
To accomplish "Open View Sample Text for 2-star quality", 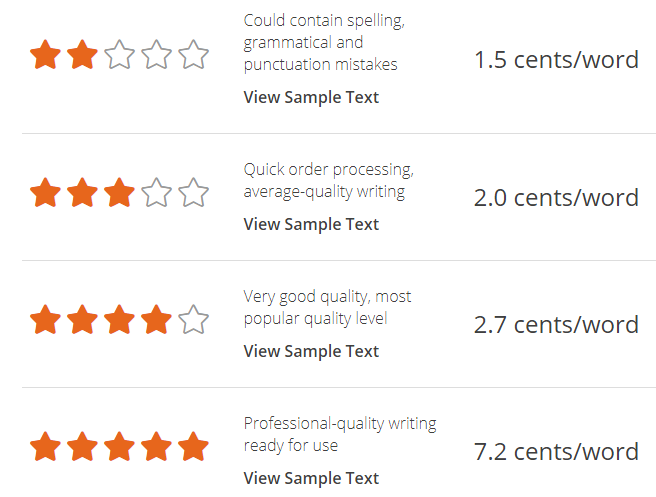I will tap(311, 97).
